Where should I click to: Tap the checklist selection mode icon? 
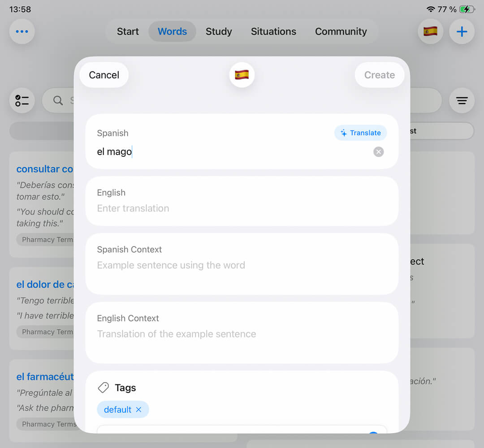point(22,100)
